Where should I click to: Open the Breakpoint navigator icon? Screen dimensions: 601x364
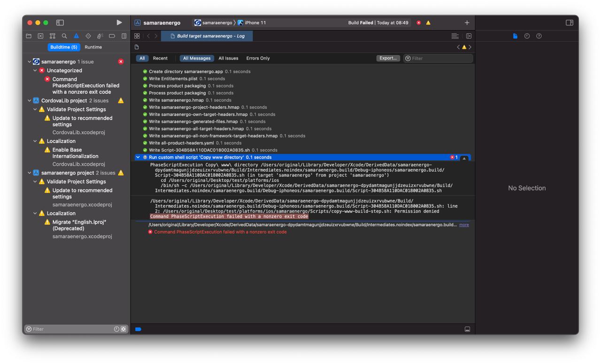point(112,36)
